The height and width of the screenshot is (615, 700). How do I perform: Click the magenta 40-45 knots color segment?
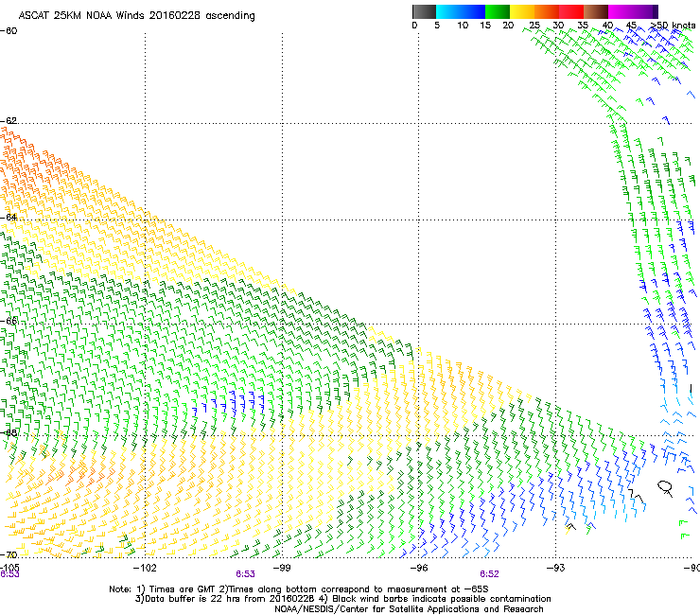point(621,11)
